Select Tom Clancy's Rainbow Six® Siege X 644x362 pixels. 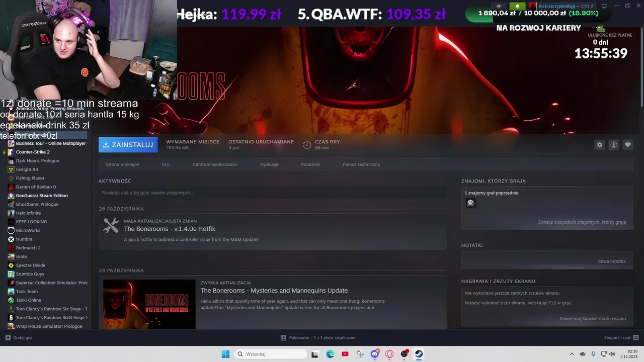coord(51,318)
